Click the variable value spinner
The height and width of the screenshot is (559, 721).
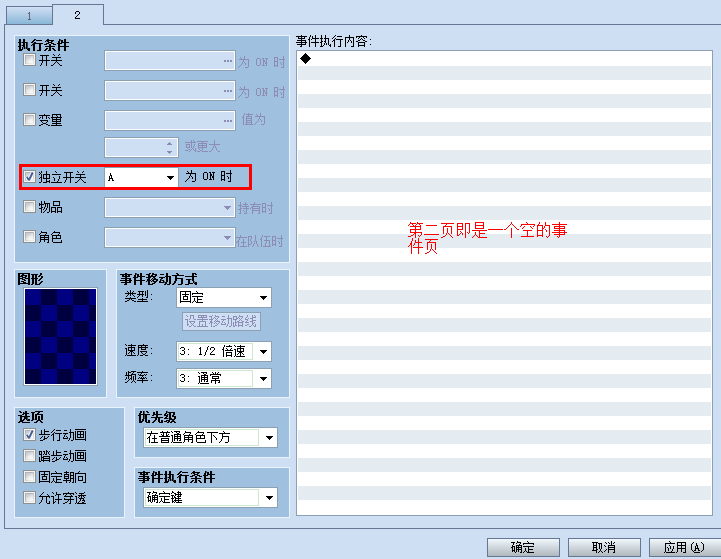click(x=141, y=148)
